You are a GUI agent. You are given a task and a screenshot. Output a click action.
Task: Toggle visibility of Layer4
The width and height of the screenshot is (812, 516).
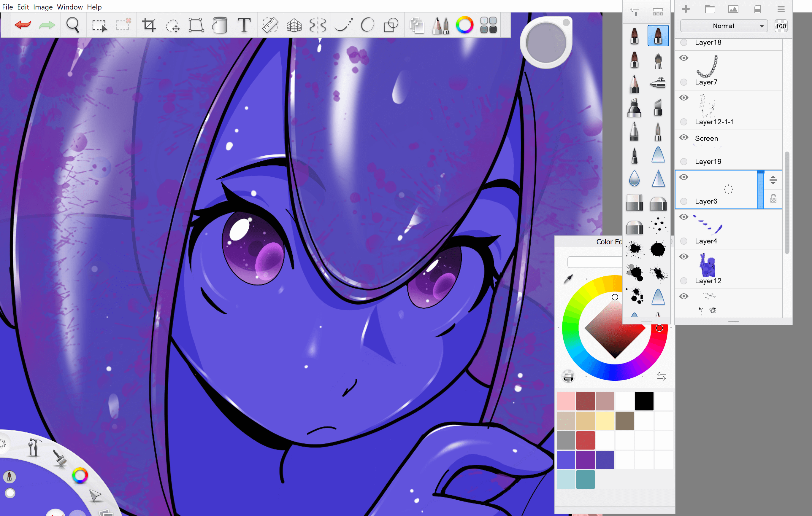point(683,217)
